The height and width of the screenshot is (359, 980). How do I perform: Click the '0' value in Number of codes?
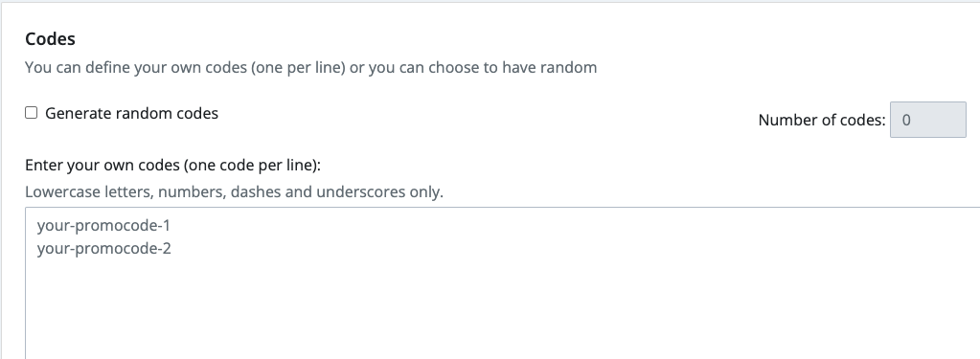point(906,120)
